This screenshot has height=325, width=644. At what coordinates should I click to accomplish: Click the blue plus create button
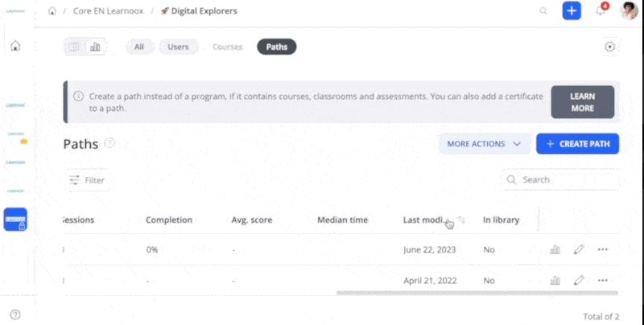[x=572, y=11]
